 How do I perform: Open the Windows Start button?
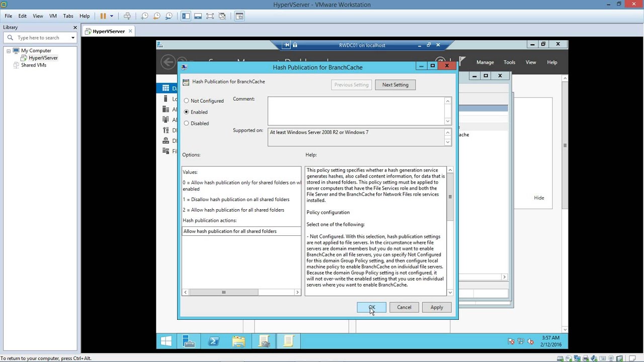tap(166, 341)
